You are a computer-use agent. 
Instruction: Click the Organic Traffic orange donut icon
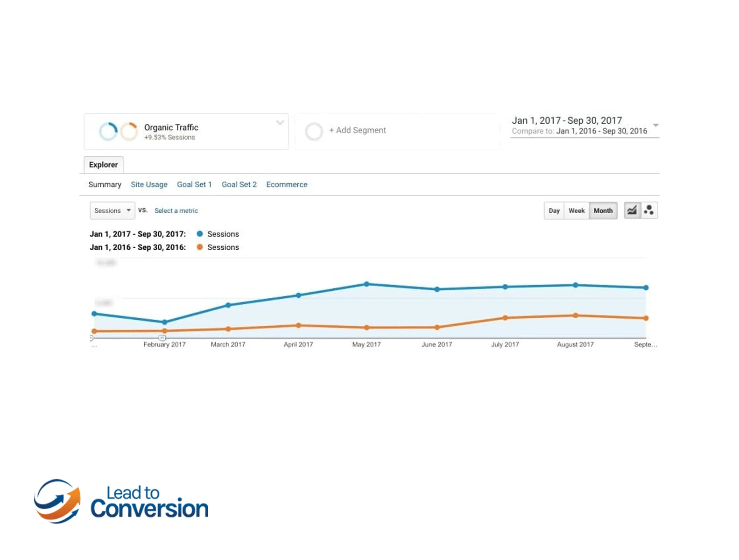coord(129,132)
